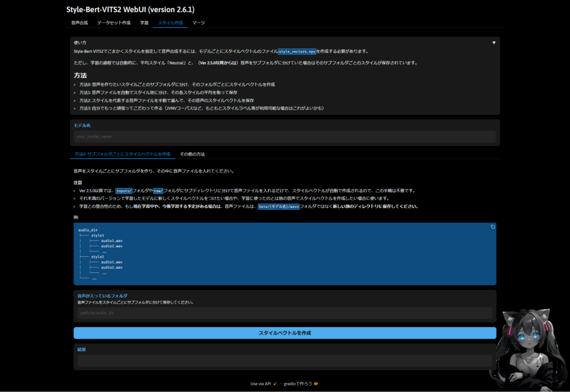Copy the audio_dir example code block

(493, 227)
